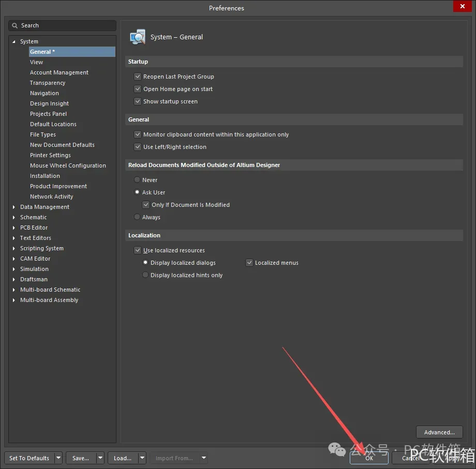The height and width of the screenshot is (469, 476).
Task: Expand the Scripting System node
Action: point(13,248)
